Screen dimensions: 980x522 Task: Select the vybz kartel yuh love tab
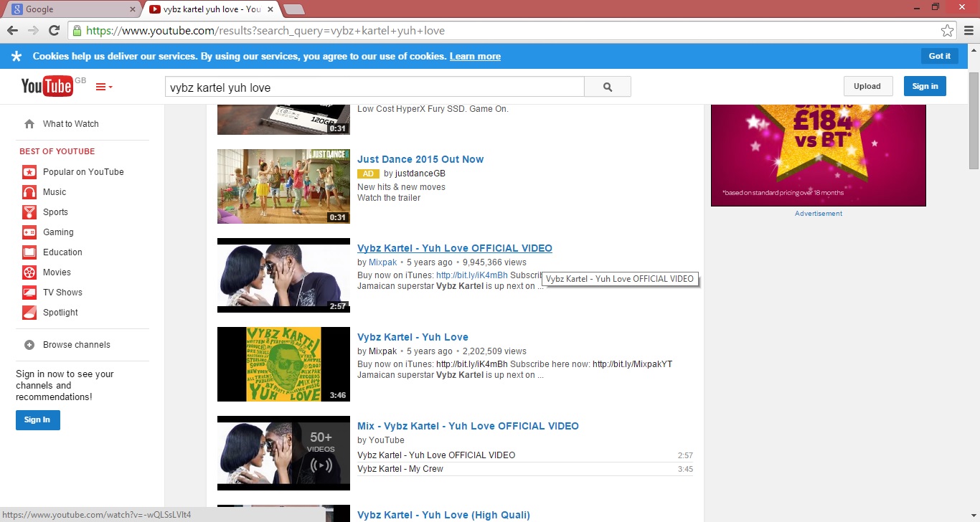pyautogui.click(x=210, y=9)
